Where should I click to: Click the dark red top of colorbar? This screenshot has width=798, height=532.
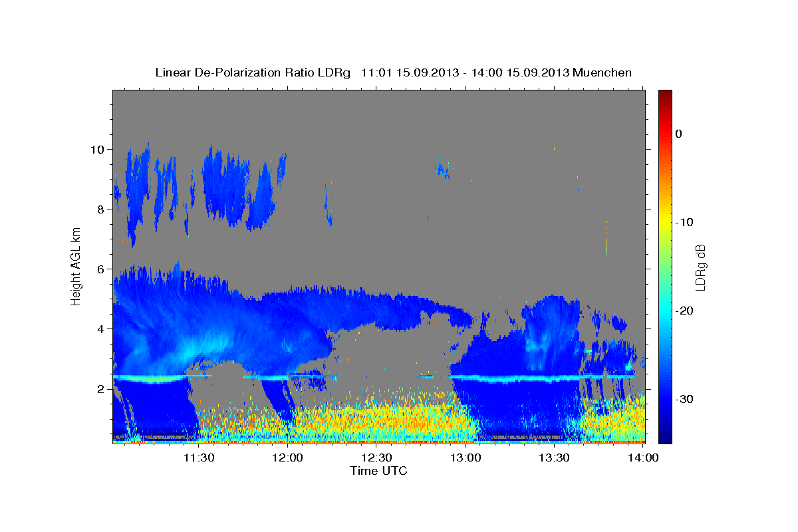[665, 96]
